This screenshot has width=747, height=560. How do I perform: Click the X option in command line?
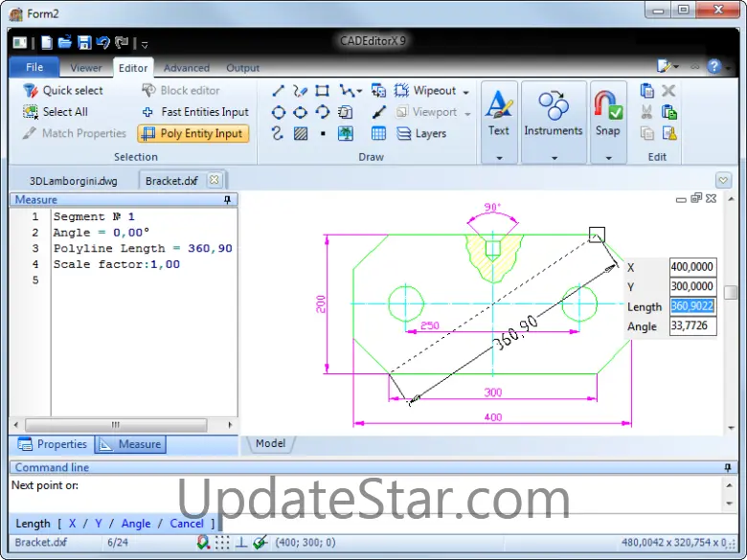(72, 524)
